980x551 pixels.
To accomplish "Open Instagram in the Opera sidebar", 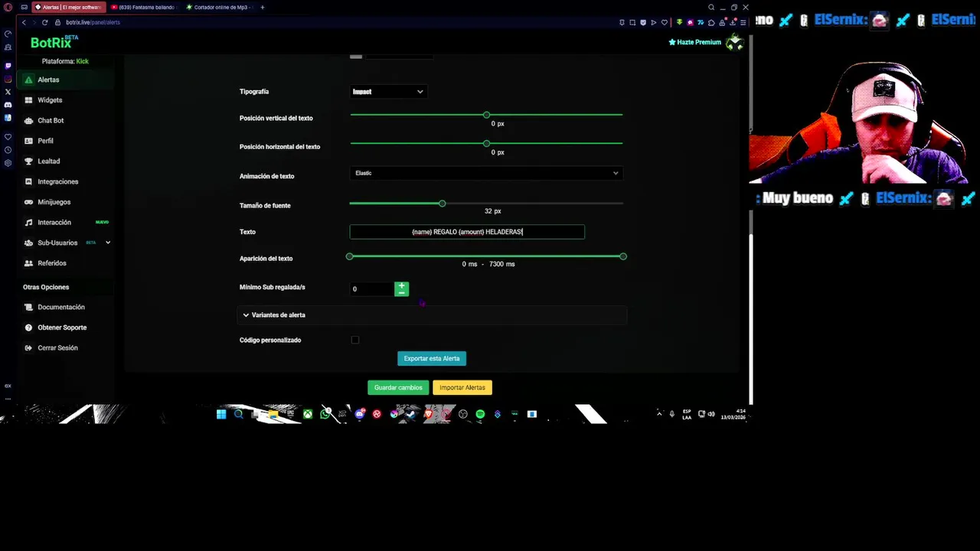I will 8,79.
